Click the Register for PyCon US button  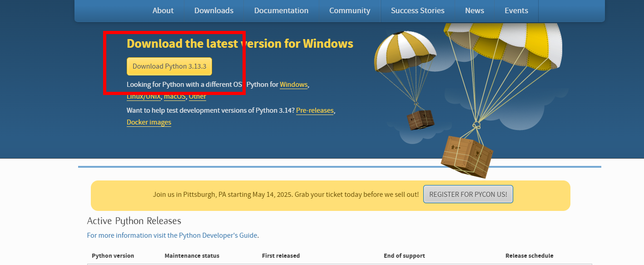click(468, 194)
